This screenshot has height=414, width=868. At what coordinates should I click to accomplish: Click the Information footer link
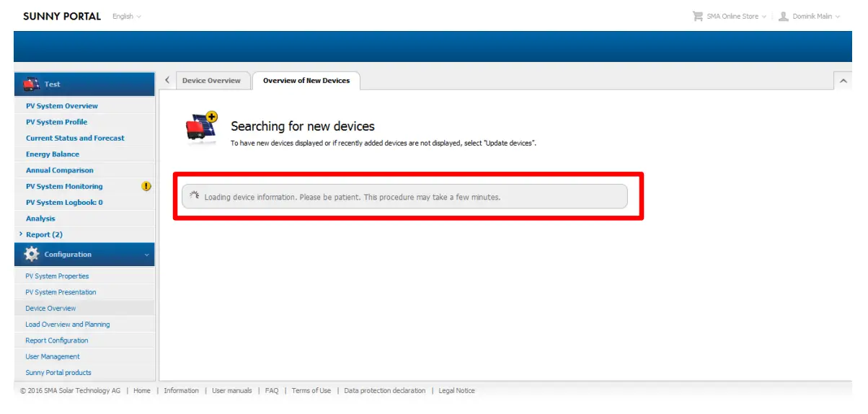[181, 391]
